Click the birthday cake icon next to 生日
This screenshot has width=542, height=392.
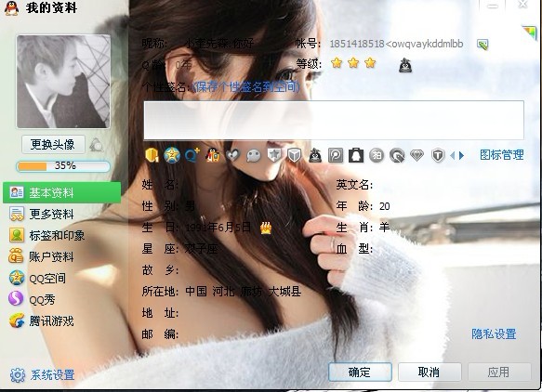point(266,228)
